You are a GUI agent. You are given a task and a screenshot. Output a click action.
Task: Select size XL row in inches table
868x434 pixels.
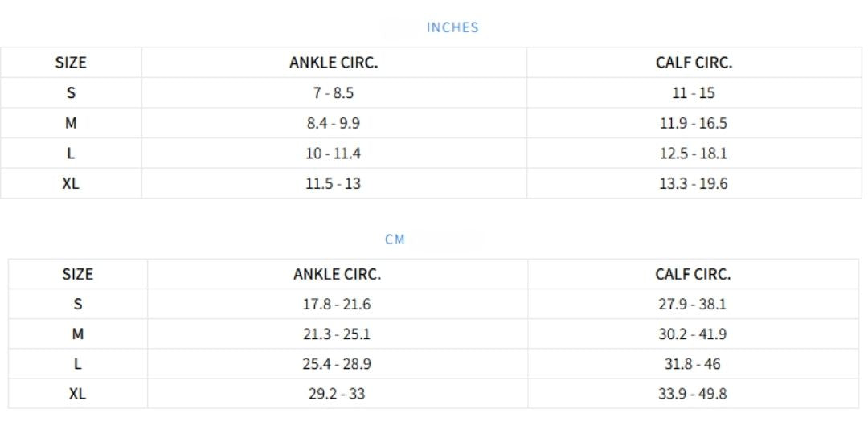pyautogui.click(x=431, y=183)
